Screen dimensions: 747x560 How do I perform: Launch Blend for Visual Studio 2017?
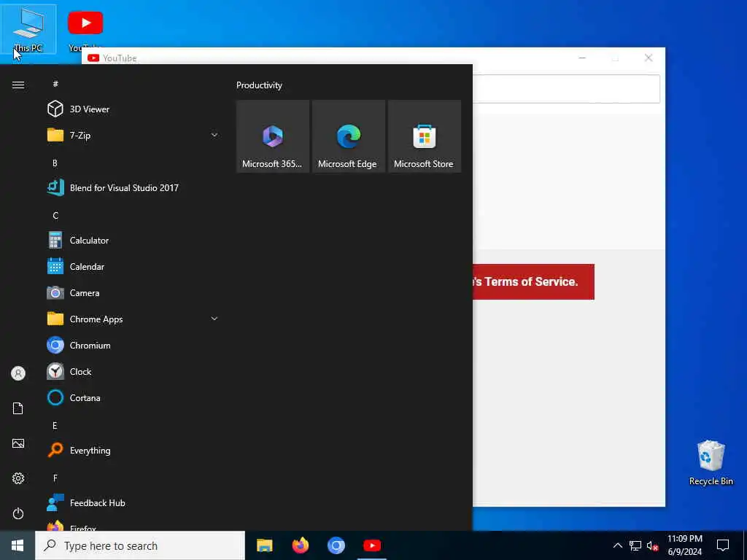[x=133, y=187]
